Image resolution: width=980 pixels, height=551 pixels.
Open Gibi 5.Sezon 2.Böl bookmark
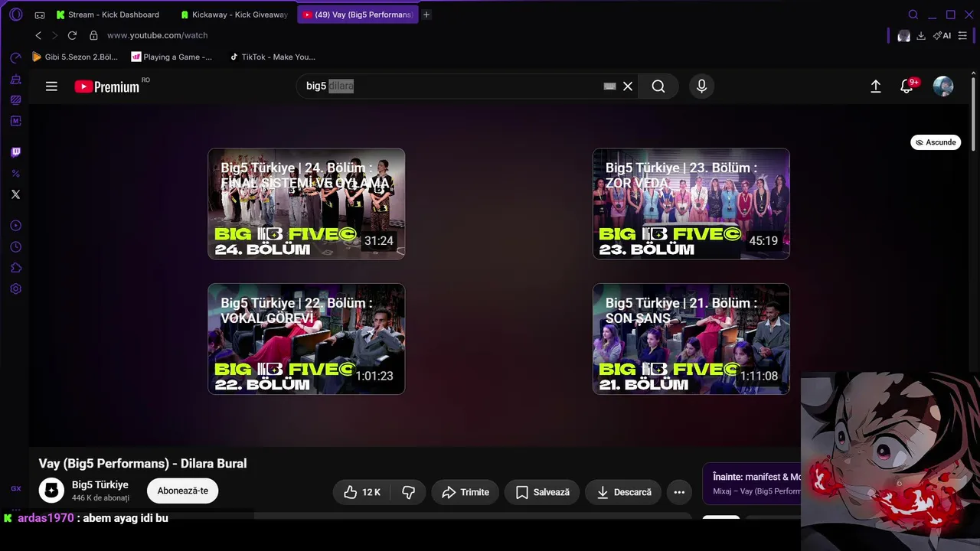pos(75,57)
